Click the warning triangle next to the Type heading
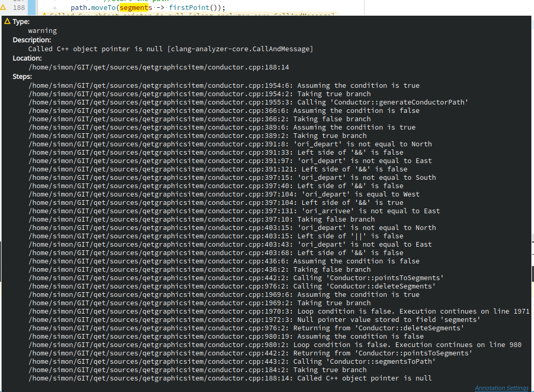 6,21
